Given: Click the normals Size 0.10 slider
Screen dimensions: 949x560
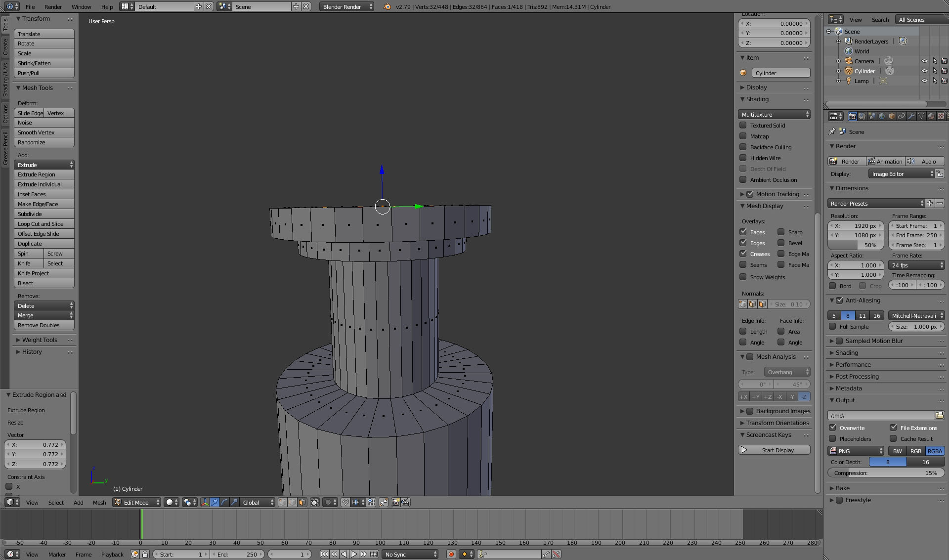Looking at the screenshot, I should 789,304.
